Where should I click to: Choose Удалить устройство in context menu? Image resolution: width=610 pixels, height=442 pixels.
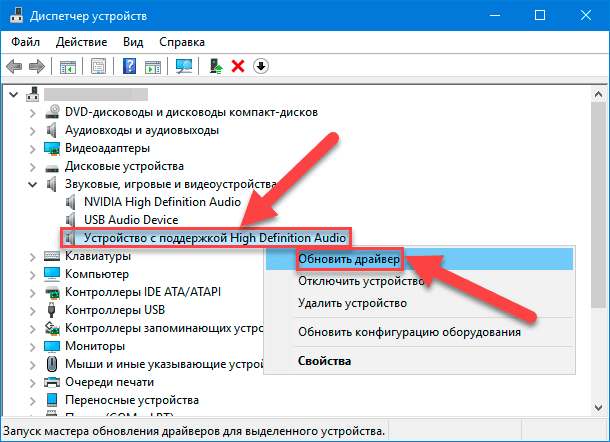pyautogui.click(x=419, y=303)
